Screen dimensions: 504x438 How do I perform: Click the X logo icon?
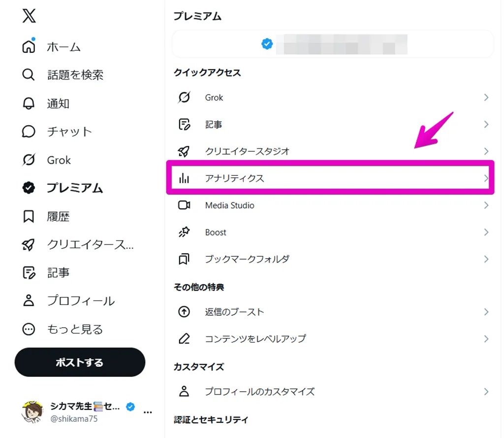tap(29, 16)
